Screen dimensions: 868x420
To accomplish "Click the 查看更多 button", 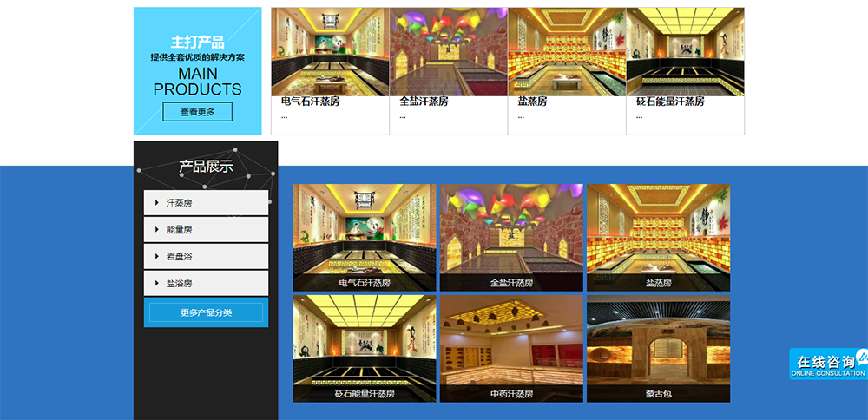I will (x=197, y=112).
